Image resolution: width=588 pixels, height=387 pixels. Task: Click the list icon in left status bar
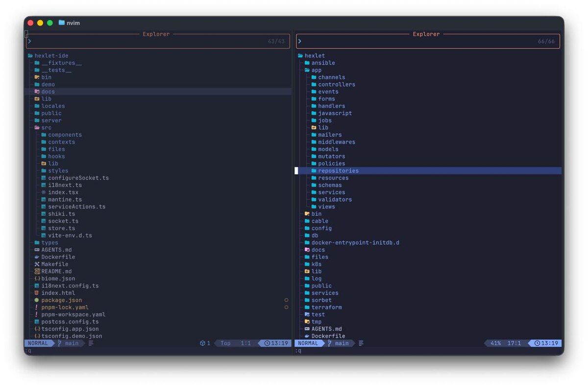tap(91, 343)
